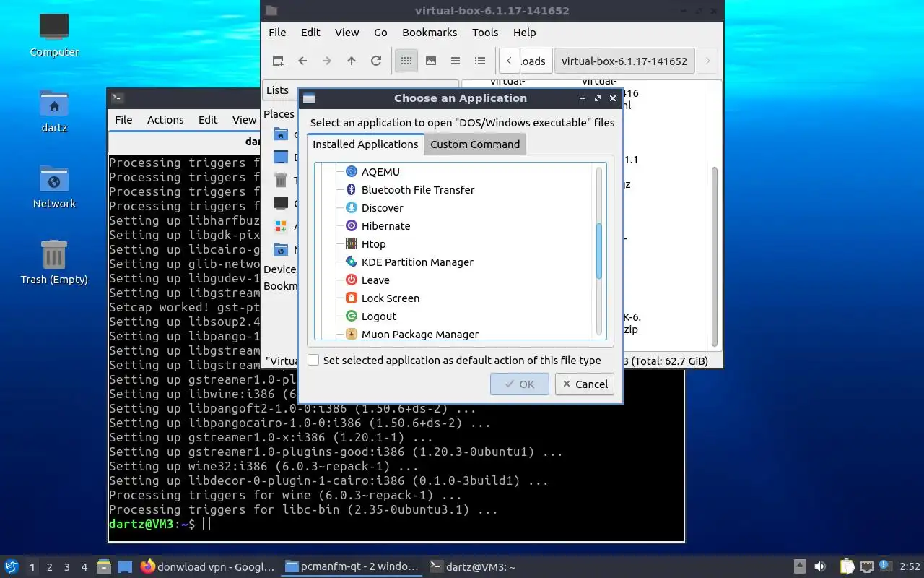Open the file manager Help menu

[525, 33]
